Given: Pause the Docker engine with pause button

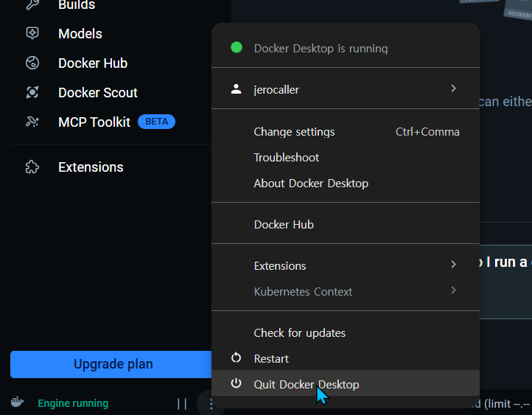Looking at the screenshot, I should (182, 404).
